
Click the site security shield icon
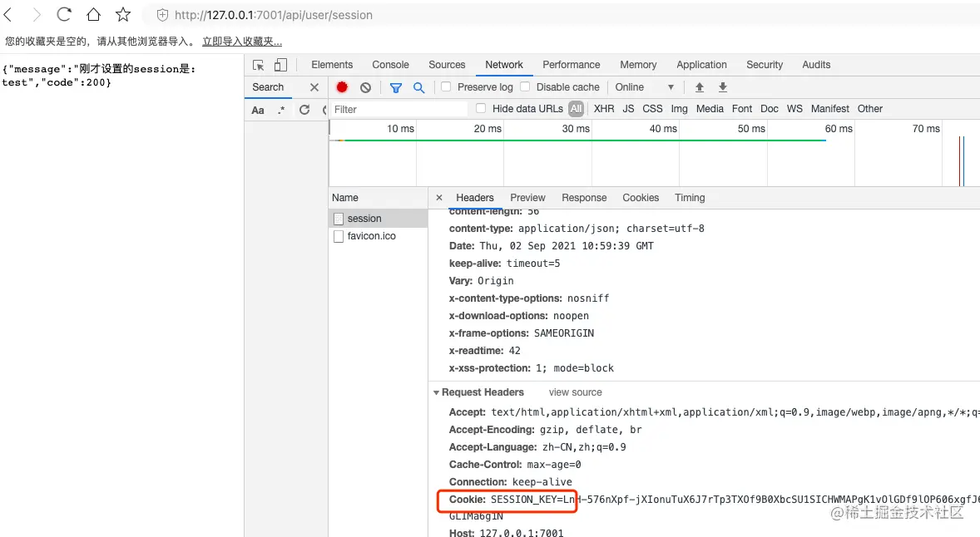[x=162, y=15]
